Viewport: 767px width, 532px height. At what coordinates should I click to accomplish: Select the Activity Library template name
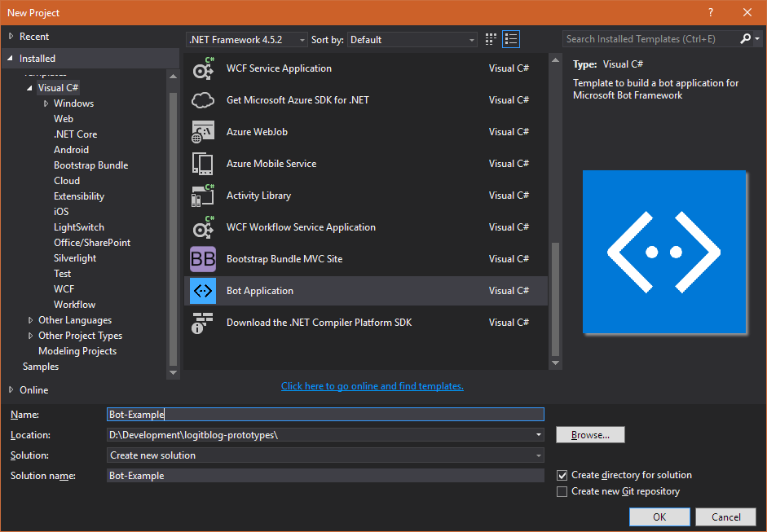click(x=258, y=196)
